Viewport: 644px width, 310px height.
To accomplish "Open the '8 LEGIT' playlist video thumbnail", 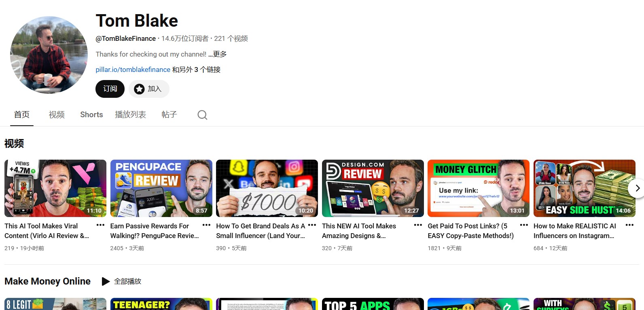I will pos(55,304).
